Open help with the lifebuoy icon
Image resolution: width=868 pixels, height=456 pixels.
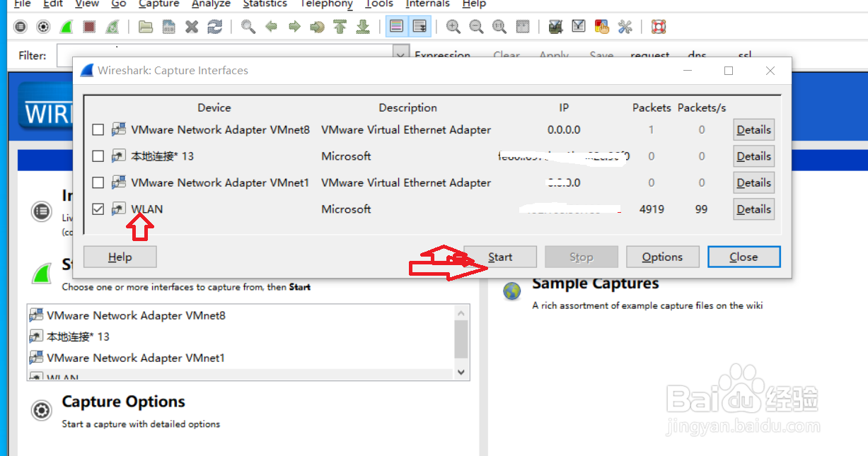(x=659, y=27)
